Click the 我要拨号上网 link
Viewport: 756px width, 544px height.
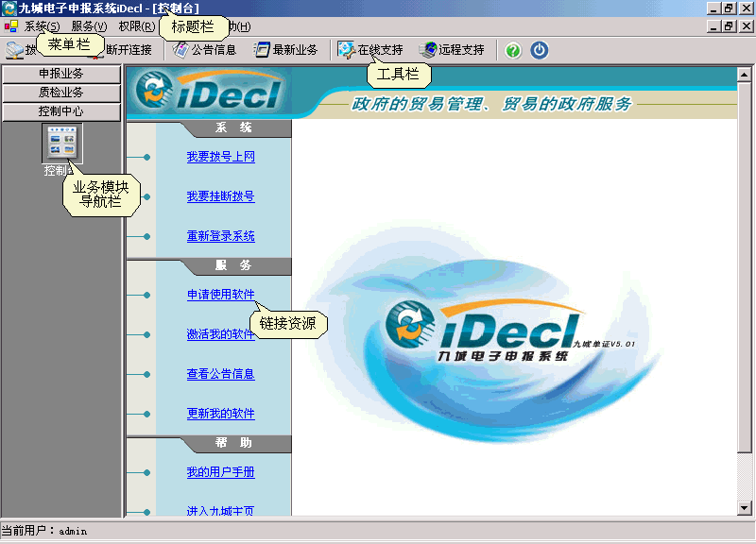(220, 157)
